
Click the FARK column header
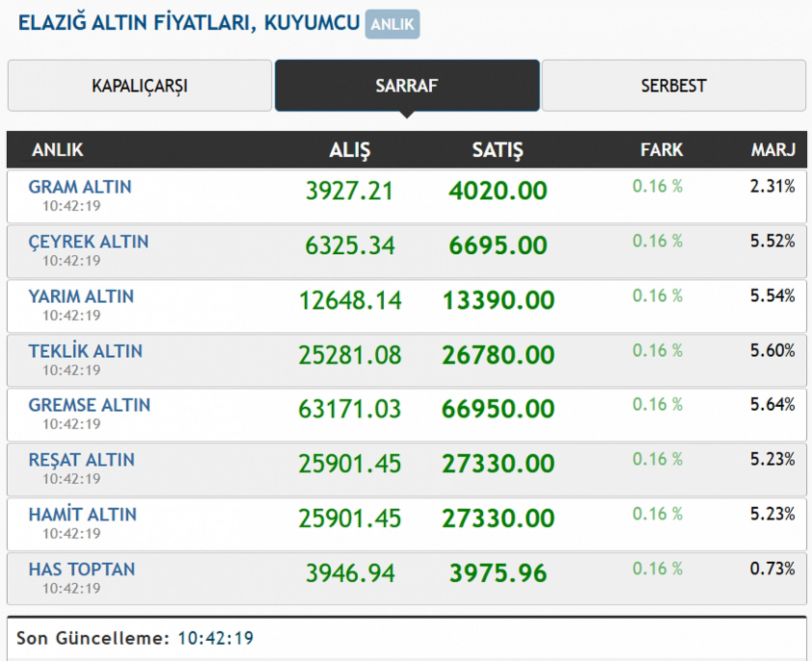[x=661, y=150]
